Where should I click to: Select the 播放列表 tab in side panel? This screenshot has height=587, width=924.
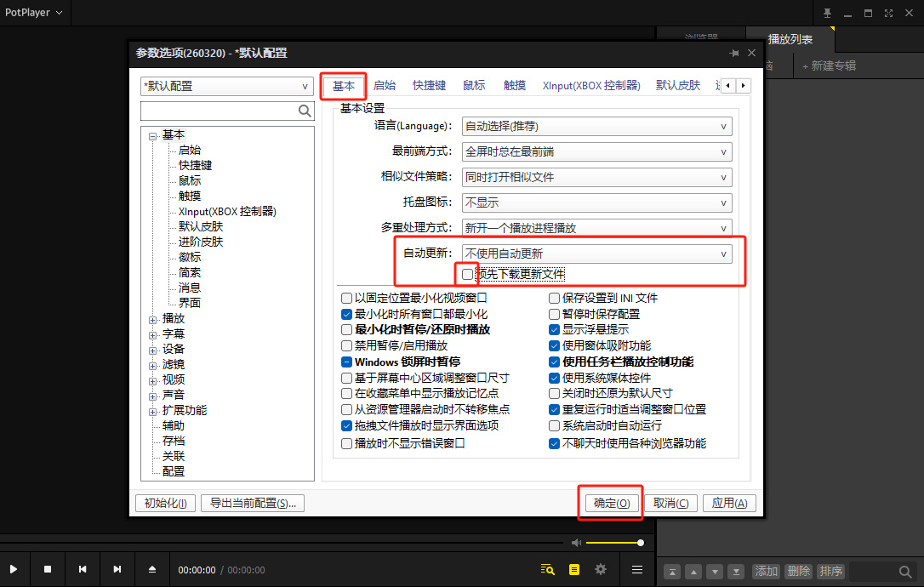point(790,39)
